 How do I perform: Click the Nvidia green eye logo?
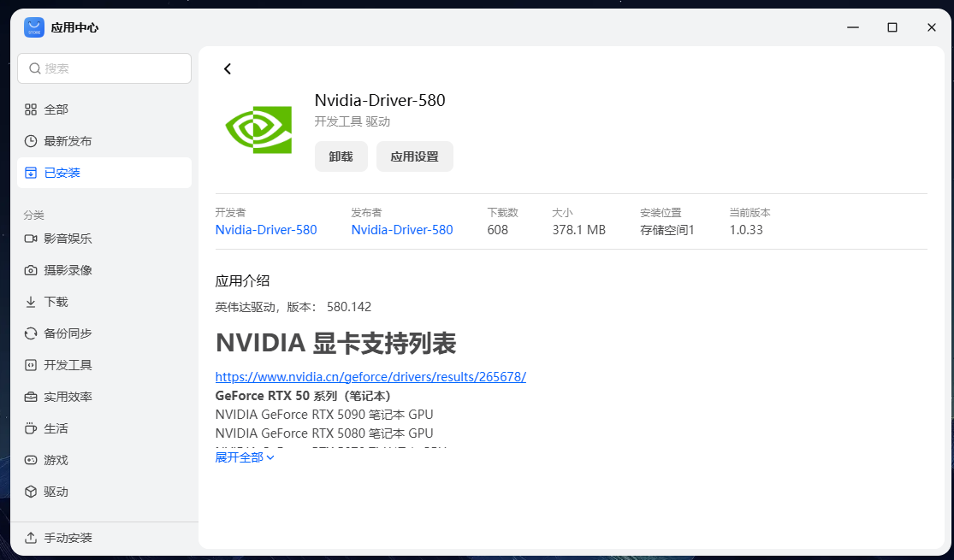click(258, 129)
